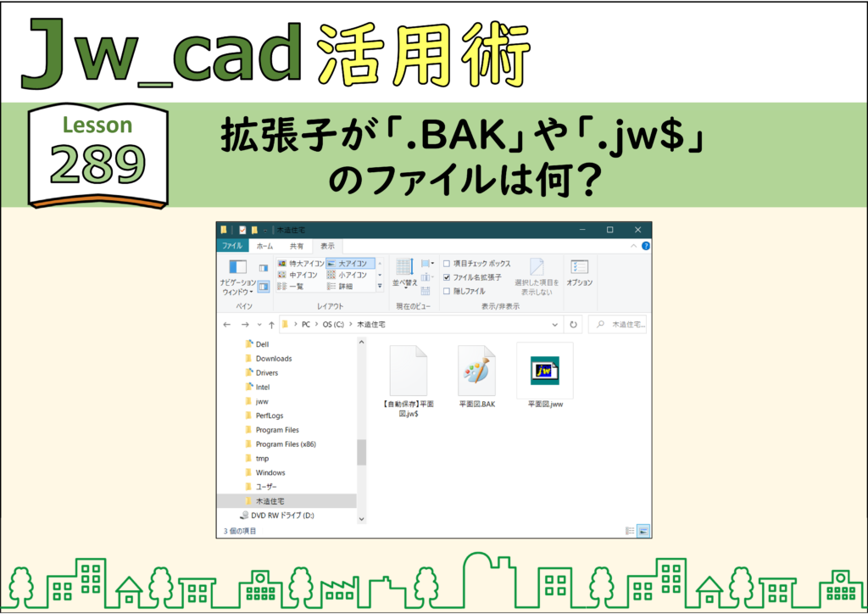Toggle the details pane icon
The width and height of the screenshot is (868, 614).
click(264, 287)
